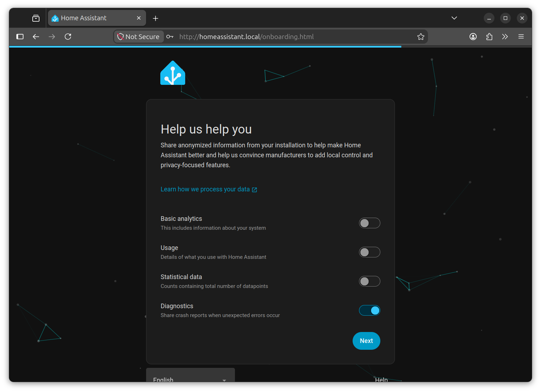Close the browser window
The width and height of the screenshot is (541, 392).
[x=522, y=18]
